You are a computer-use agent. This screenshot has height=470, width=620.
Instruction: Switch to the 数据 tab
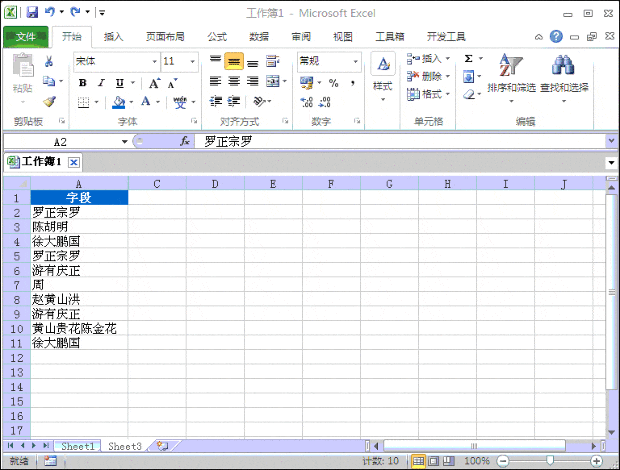tap(259, 37)
